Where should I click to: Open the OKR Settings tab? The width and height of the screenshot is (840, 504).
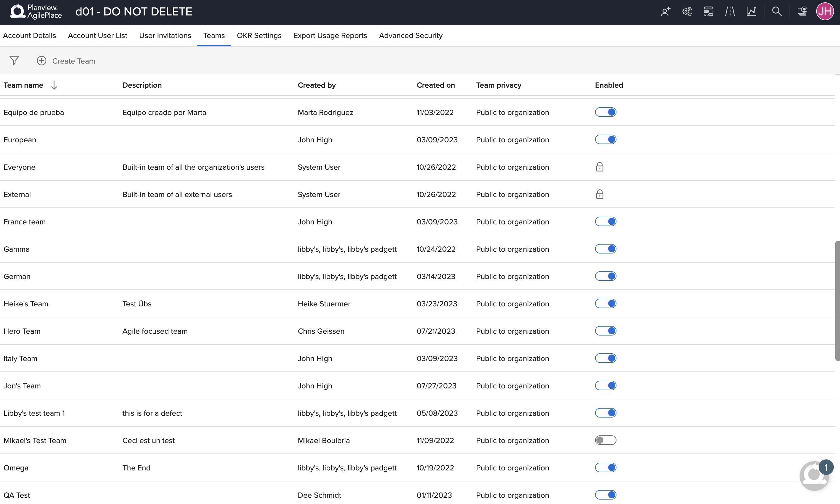point(259,35)
